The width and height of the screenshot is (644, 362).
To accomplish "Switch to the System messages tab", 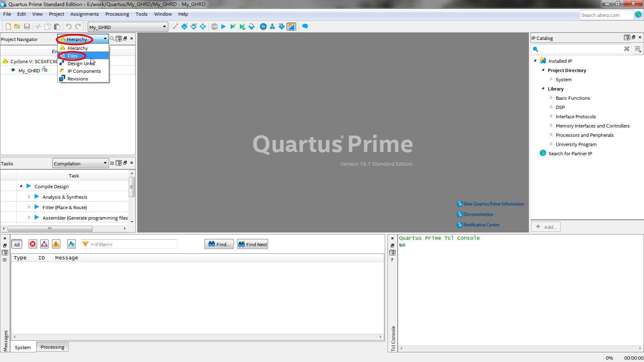I will point(23,348).
